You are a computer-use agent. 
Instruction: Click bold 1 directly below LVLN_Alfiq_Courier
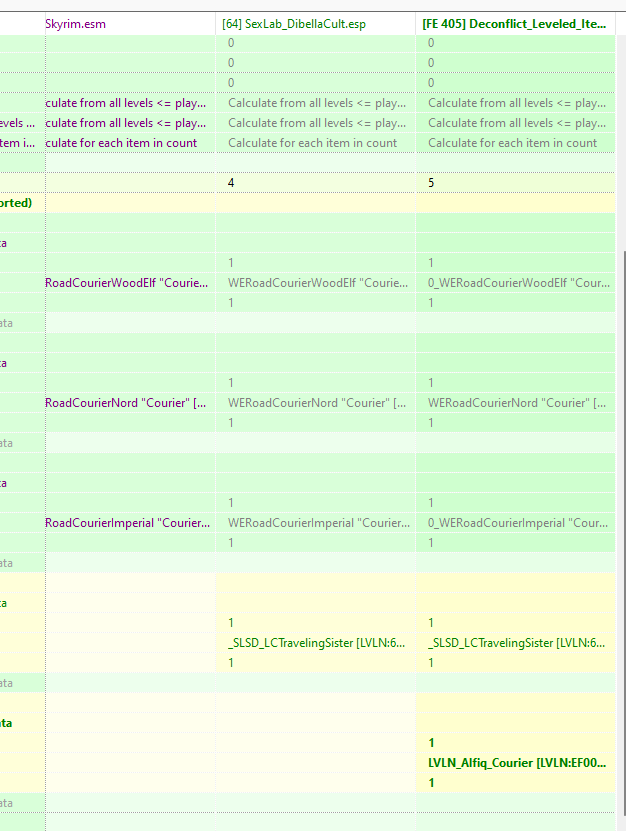[x=515, y=783]
